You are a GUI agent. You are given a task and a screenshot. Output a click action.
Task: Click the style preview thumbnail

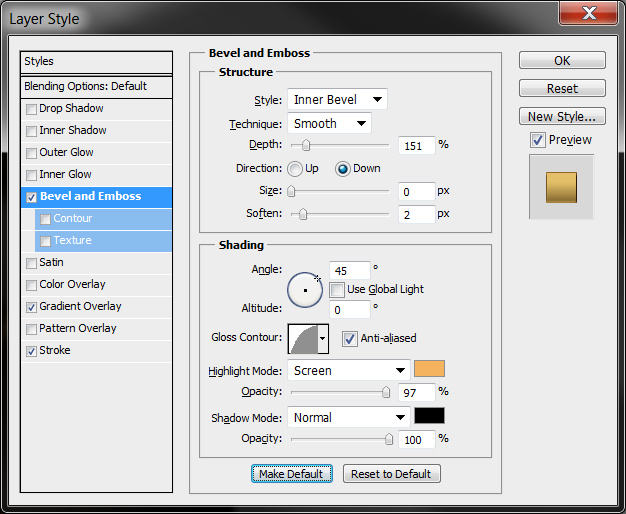click(x=561, y=186)
